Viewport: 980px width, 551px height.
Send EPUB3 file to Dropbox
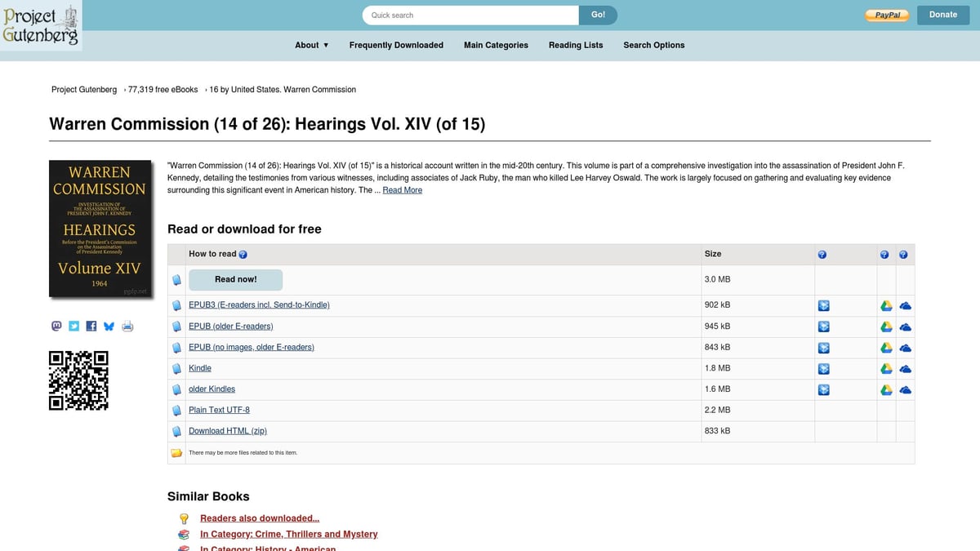(824, 305)
